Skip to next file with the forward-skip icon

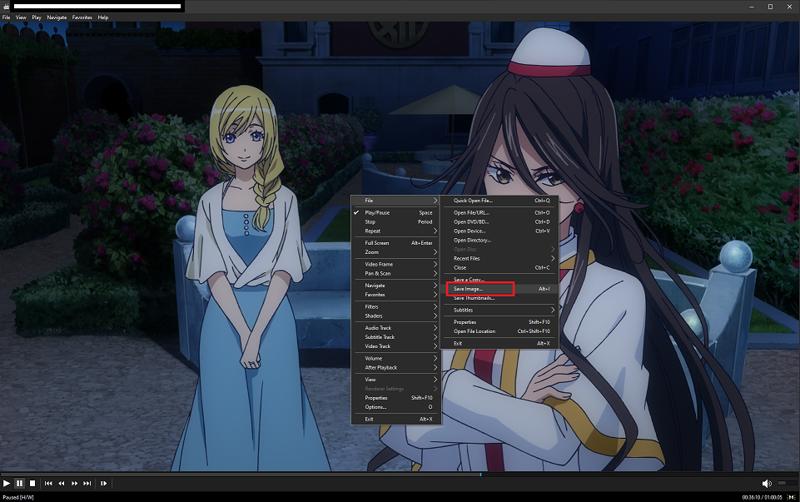pyautogui.click(x=87, y=483)
